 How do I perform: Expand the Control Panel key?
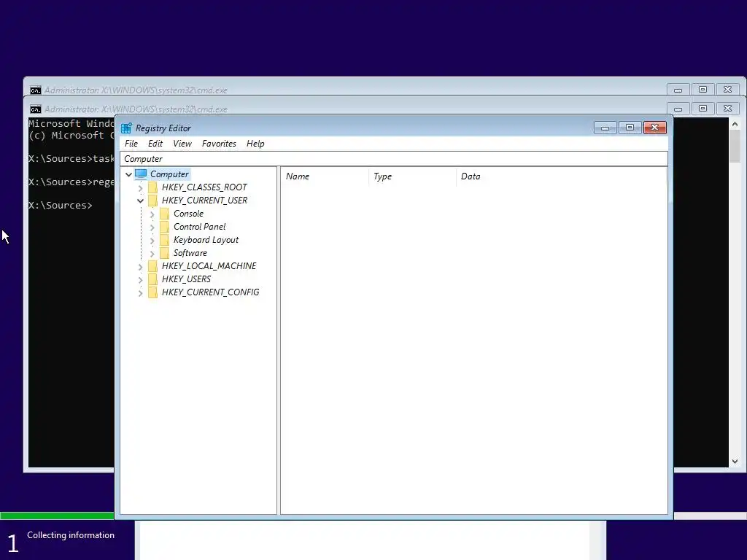pyautogui.click(x=152, y=227)
